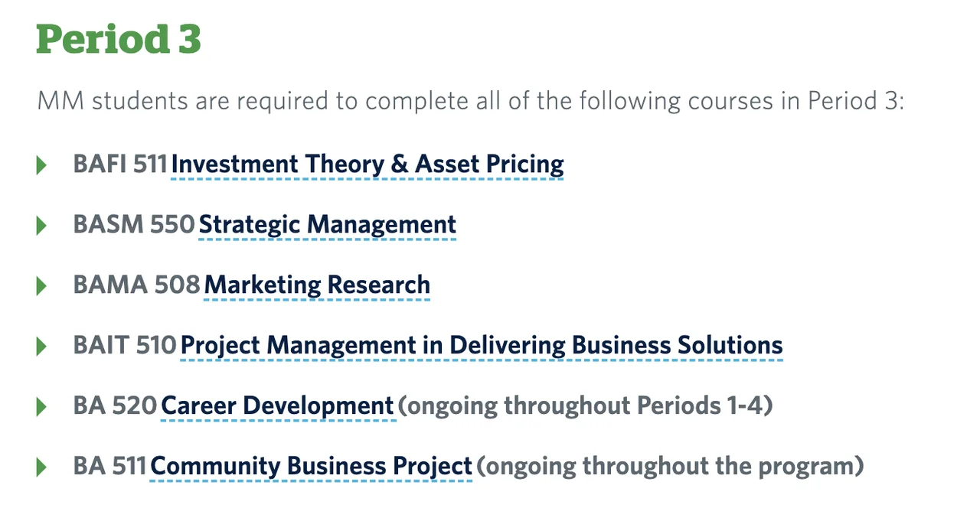Follow the Career Development link
The width and height of the screenshot is (980, 521).
pos(277,405)
